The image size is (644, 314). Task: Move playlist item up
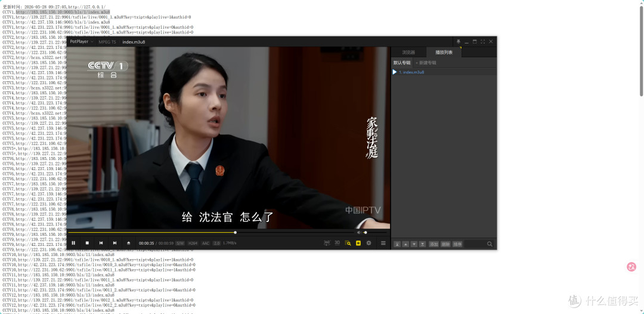pyautogui.click(x=406, y=244)
